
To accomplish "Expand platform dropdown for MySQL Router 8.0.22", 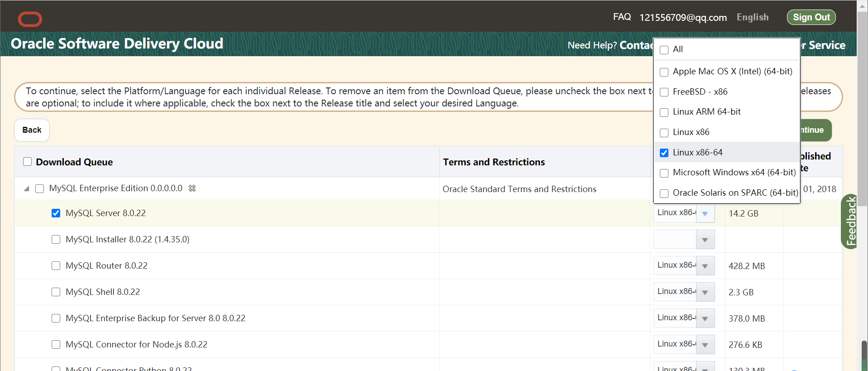I will [705, 266].
